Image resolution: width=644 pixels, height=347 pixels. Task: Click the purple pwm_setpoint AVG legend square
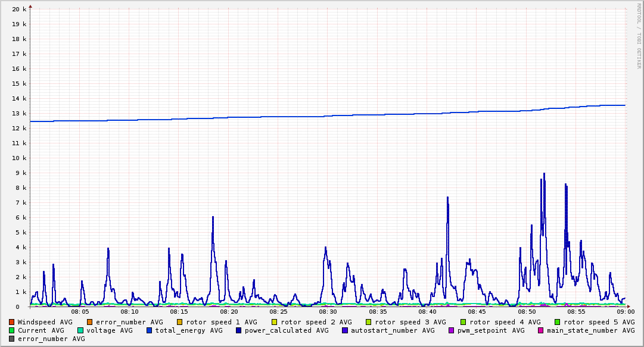point(452,330)
